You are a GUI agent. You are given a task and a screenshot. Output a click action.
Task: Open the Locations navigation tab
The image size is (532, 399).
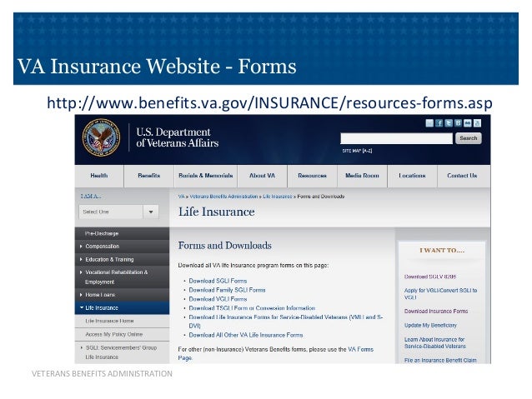(412, 176)
